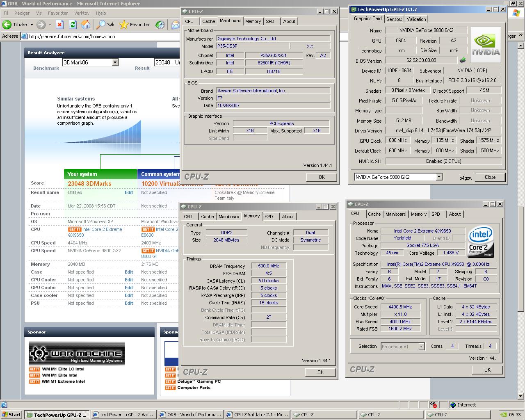Open the Intel Core 2 Extreme QX9650 link

pos(95,232)
